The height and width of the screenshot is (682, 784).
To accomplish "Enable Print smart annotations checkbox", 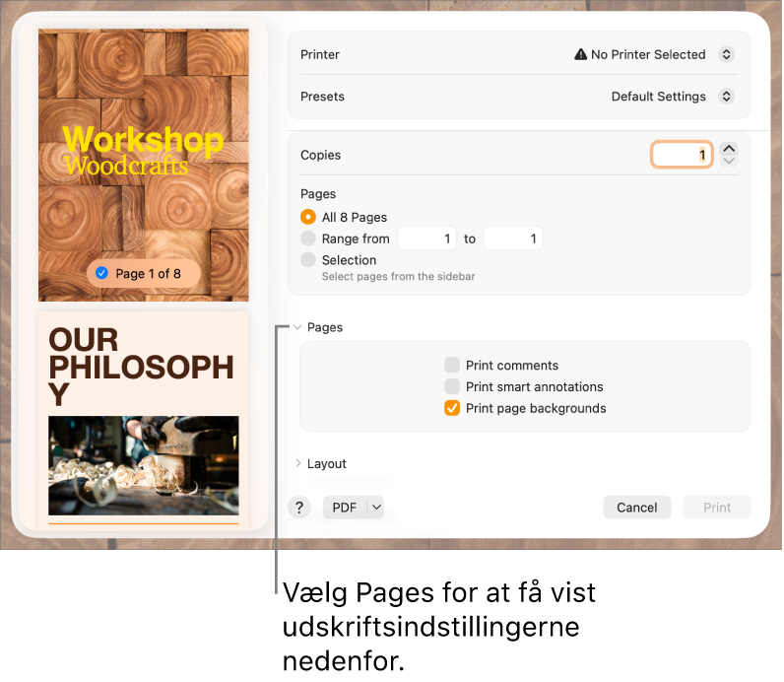I will 452,386.
